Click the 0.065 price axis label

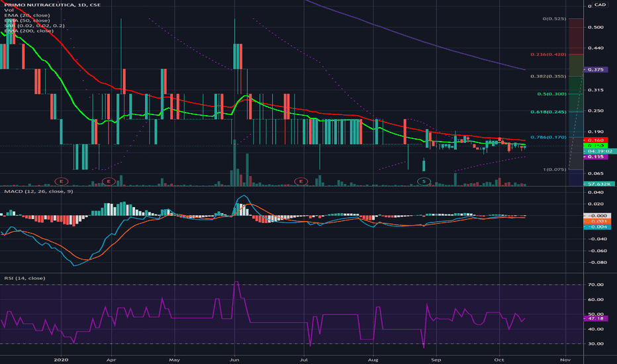coord(595,173)
